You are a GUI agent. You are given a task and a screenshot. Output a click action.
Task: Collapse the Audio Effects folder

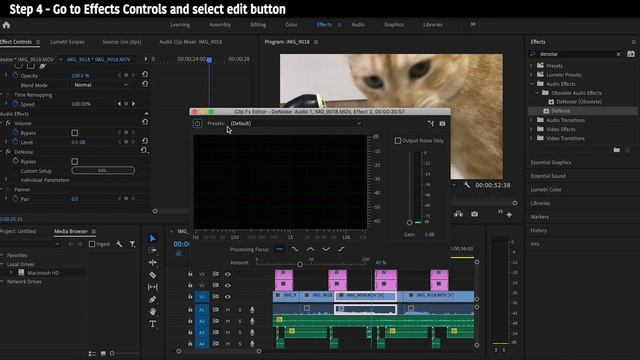coord(531,84)
